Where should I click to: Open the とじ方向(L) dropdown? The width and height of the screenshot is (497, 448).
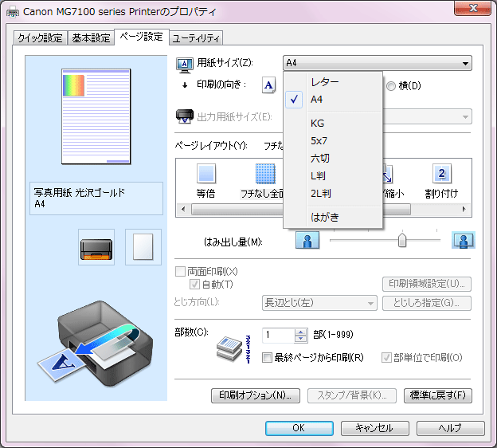tap(319, 303)
